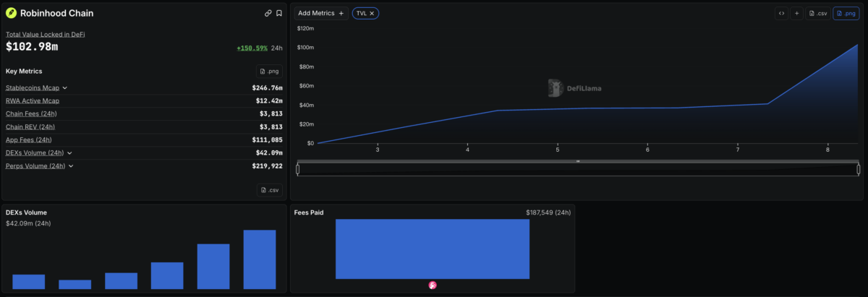Download TVL chart data as .csv
This screenshot has width=868, height=297.
pos(818,13)
